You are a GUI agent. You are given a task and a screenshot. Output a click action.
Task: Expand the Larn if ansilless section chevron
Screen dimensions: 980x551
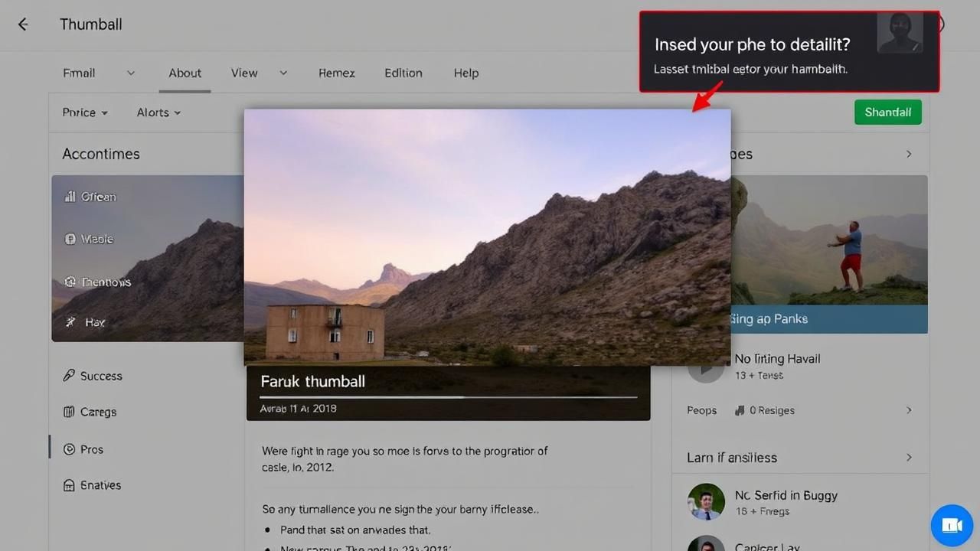(909, 458)
